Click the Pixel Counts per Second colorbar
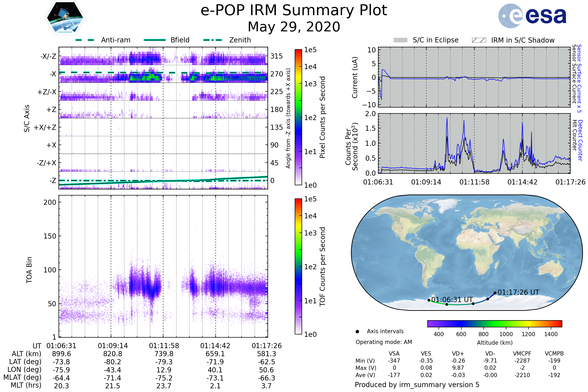Viewport: 588px width, 392px height. [298, 117]
